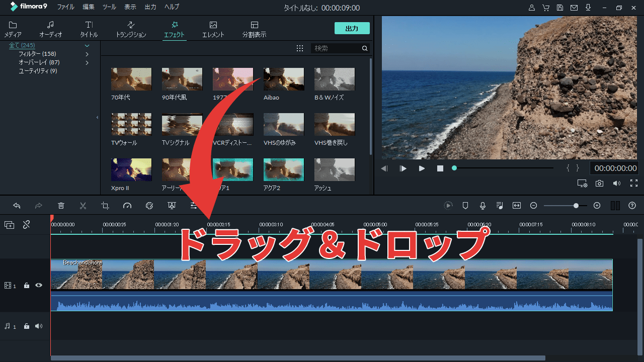Select the フィルター (158) category
Screen dimensions: 644x362
[x=37, y=54]
